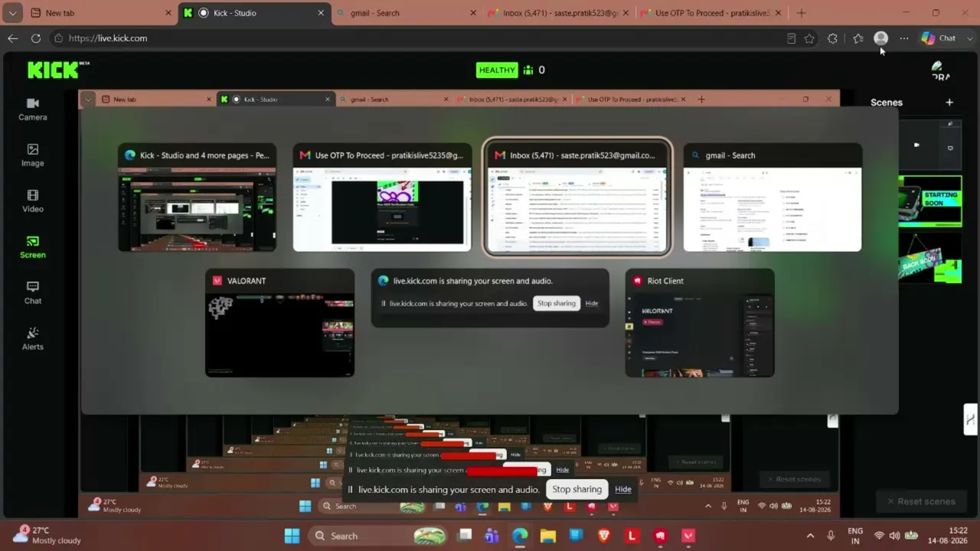The width and height of the screenshot is (980, 551).
Task: Open the reader view icon in address bar
Action: click(791, 38)
